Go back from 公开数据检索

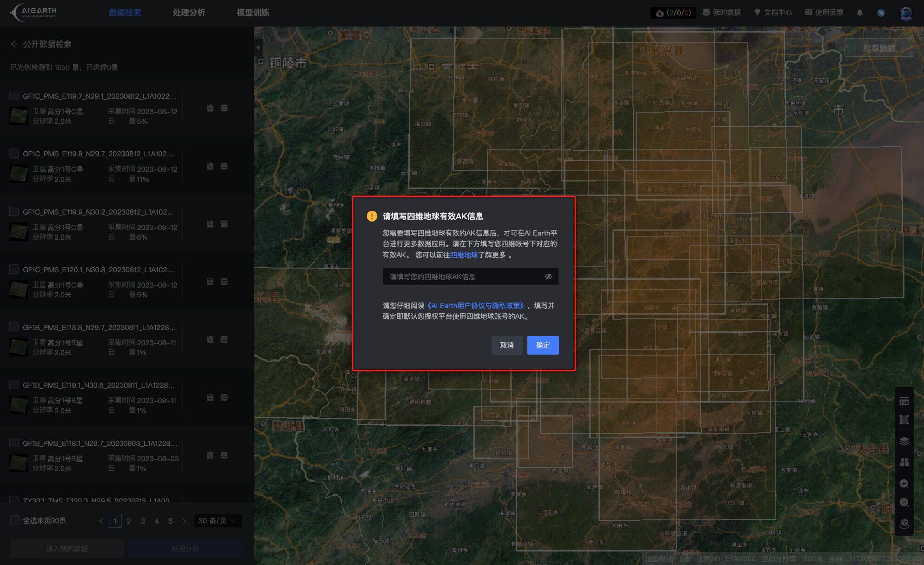point(14,44)
